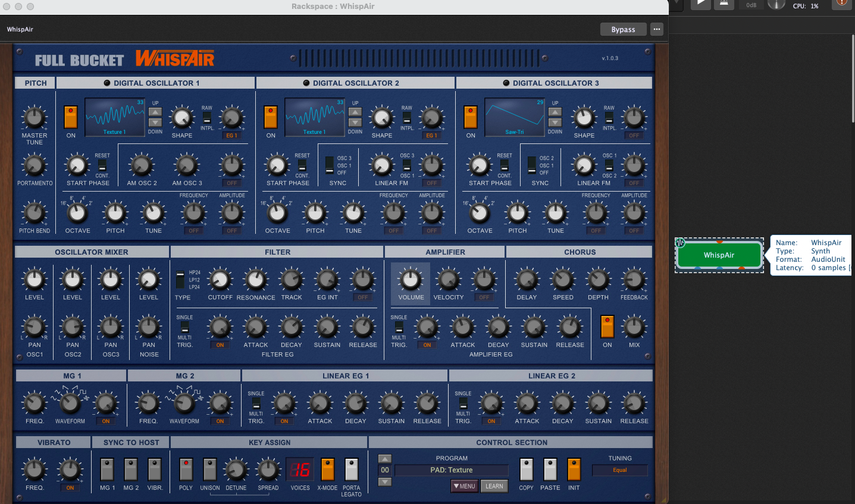Viewport: 855px width, 504px height.
Task: Flip filter TYPE HP24/LP12/LP24 switch
Action: (x=180, y=280)
